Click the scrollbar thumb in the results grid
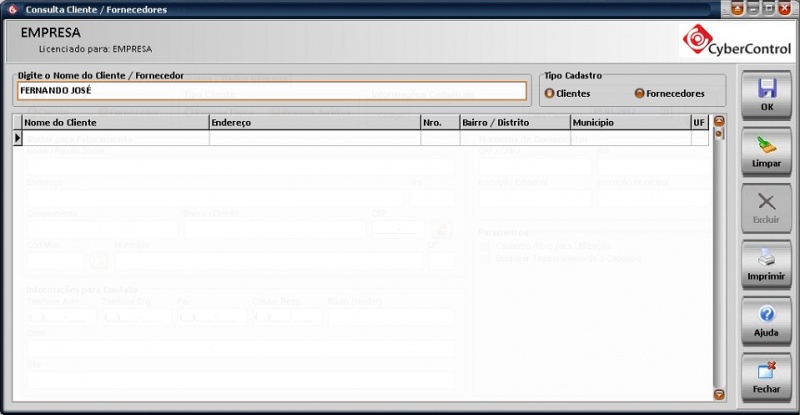The height and width of the screenshot is (415, 800). point(719,134)
